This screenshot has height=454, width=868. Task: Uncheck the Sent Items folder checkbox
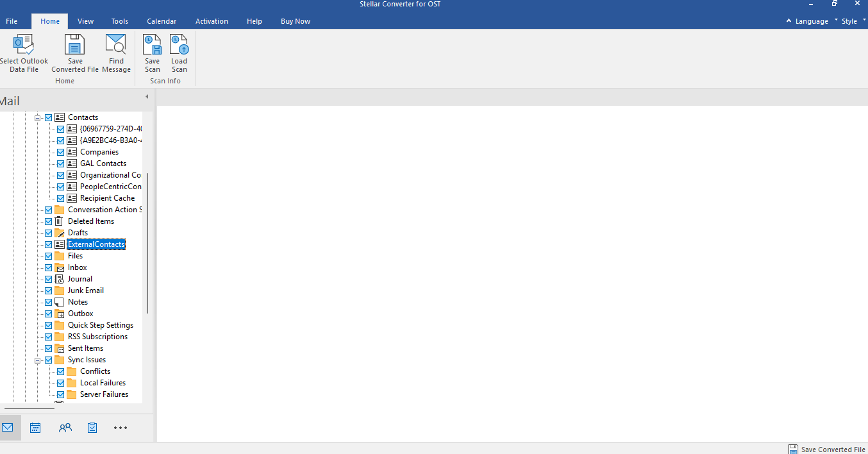point(49,348)
